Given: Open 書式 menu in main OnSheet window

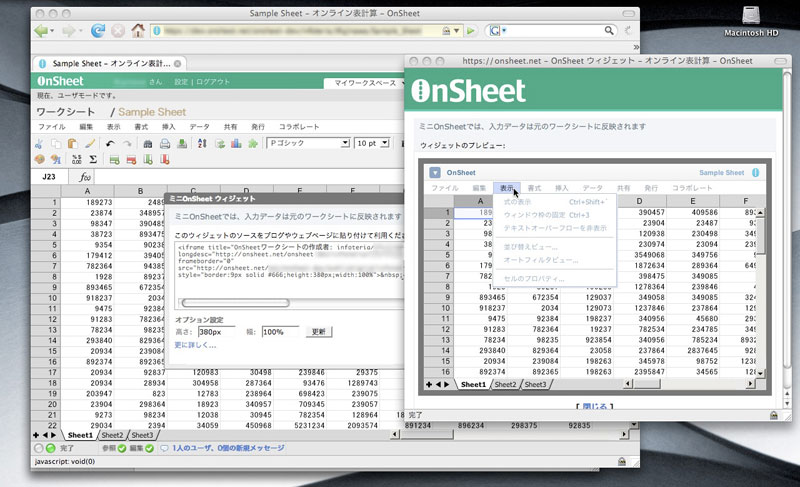Looking at the screenshot, I should (141, 126).
